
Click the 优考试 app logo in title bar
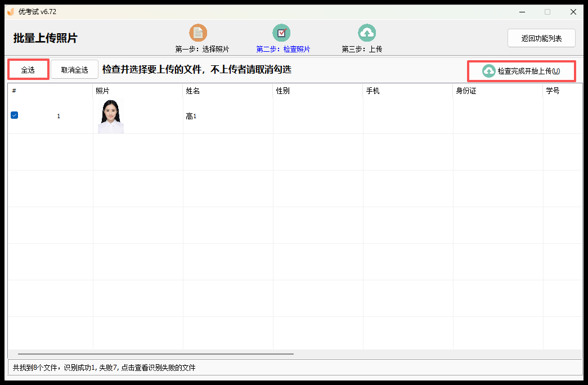(11, 12)
